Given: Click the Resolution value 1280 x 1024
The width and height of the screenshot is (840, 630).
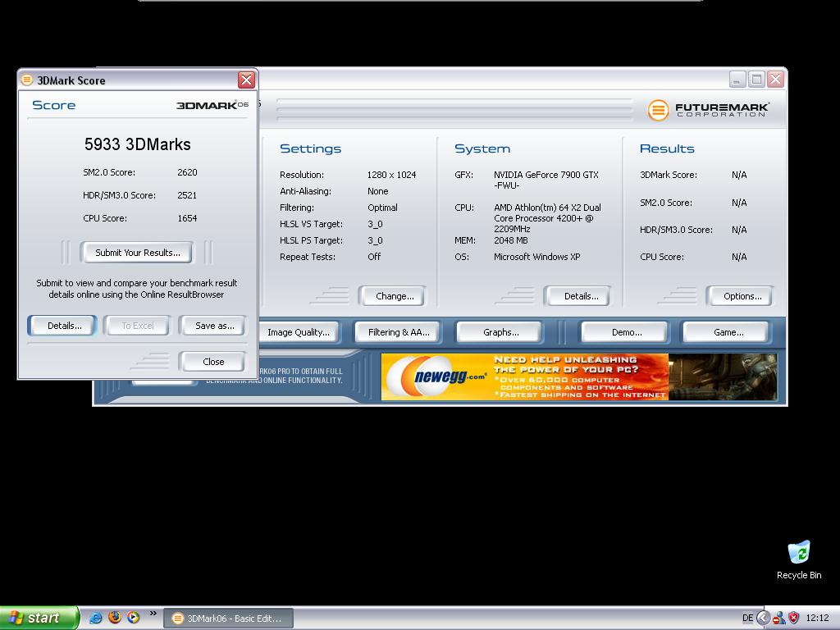Looking at the screenshot, I should tap(391, 175).
